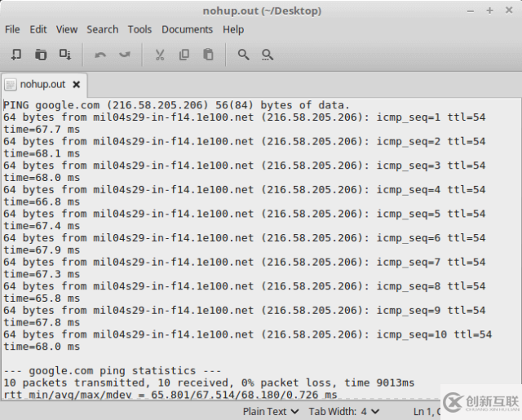Open the Tools menu
522x420 pixels.
pyautogui.click(x=139, y=29)
